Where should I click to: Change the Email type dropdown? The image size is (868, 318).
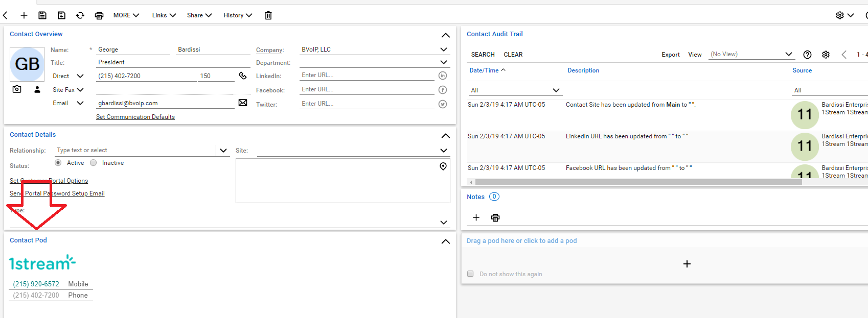tap(80, 103)
